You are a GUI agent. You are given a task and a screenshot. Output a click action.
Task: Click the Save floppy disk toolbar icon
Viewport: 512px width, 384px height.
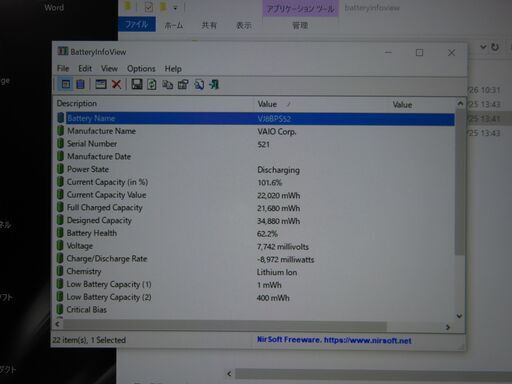137,84
